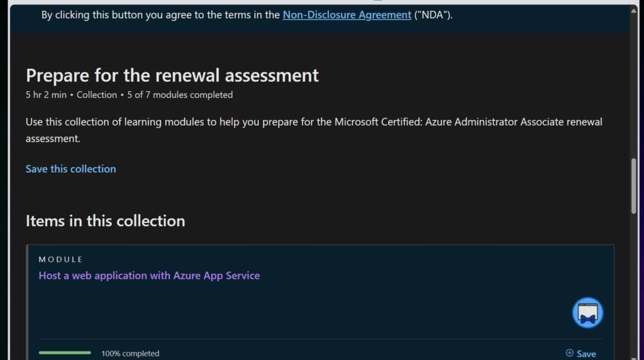Click the green module progress bar
The height and width of the screenshot is (360, 644).
click(65, 353)
